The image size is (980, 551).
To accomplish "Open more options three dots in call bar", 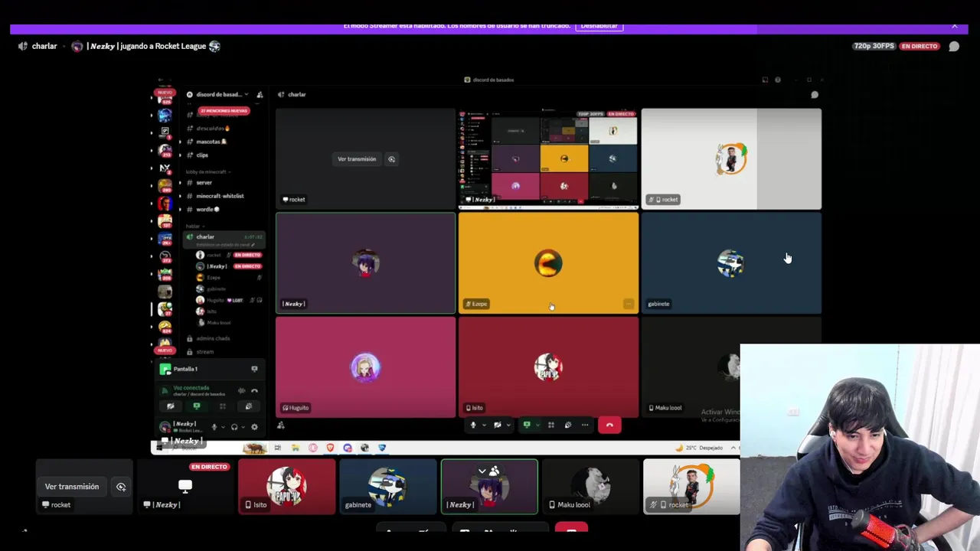I will [585, 425].
